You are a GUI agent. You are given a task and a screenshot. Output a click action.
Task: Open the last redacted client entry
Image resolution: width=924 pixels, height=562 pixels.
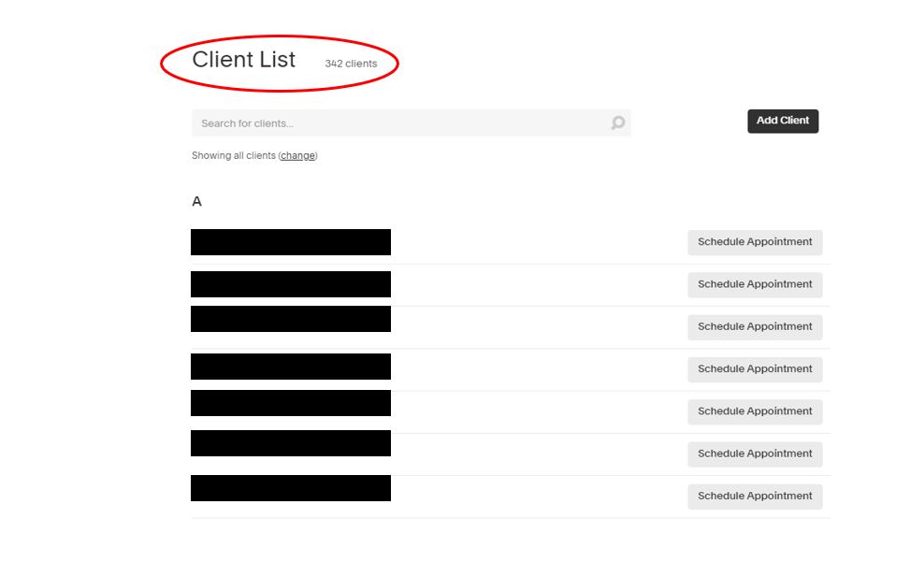pos(291,488)
